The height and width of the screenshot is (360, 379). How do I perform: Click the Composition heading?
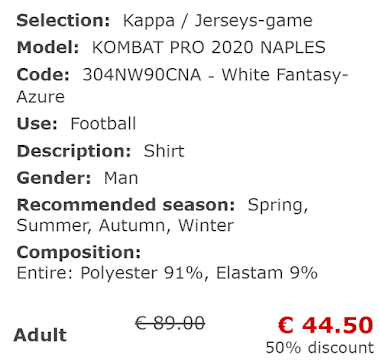79,253
